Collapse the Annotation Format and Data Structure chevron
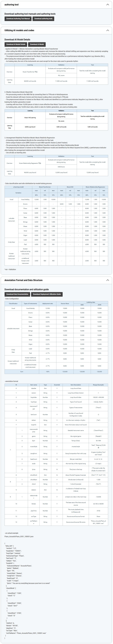 pos(107,280)
